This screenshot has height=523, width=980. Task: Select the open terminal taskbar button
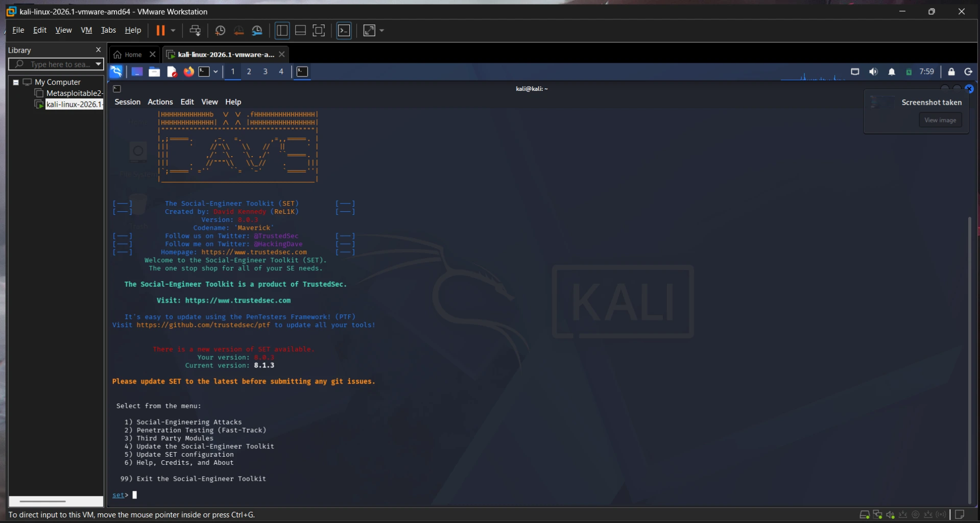[x=302, y=71]
